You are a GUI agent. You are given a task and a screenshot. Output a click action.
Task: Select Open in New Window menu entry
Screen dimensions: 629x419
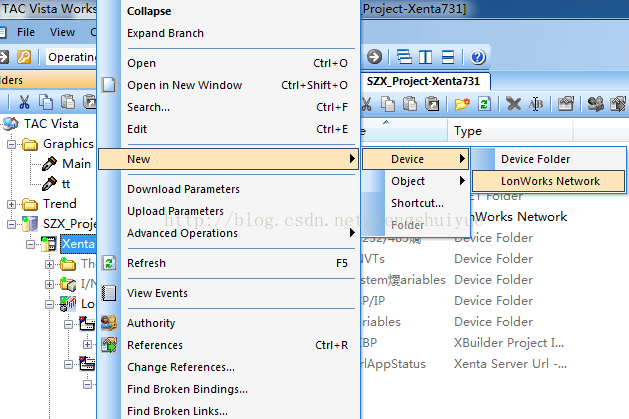pyautogui.click(x=228, y=85)
